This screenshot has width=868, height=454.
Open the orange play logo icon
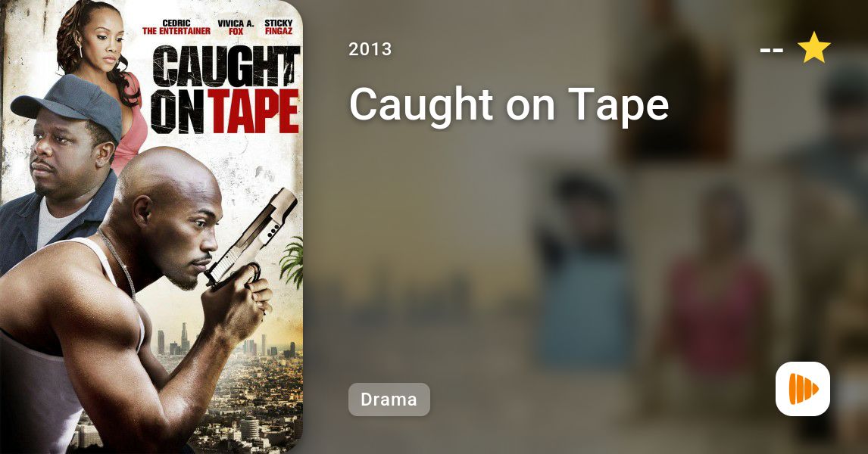pos(803,389)
